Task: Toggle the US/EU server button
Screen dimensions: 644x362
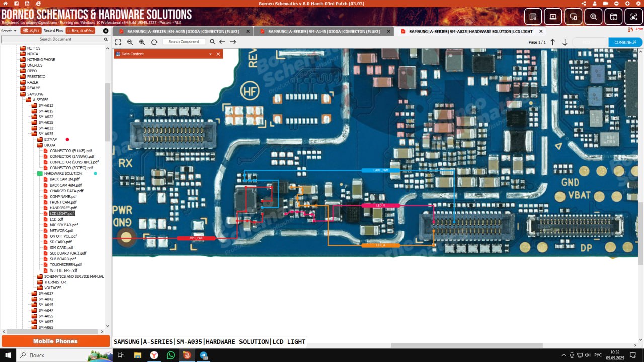Action: (x=31, y=31)
